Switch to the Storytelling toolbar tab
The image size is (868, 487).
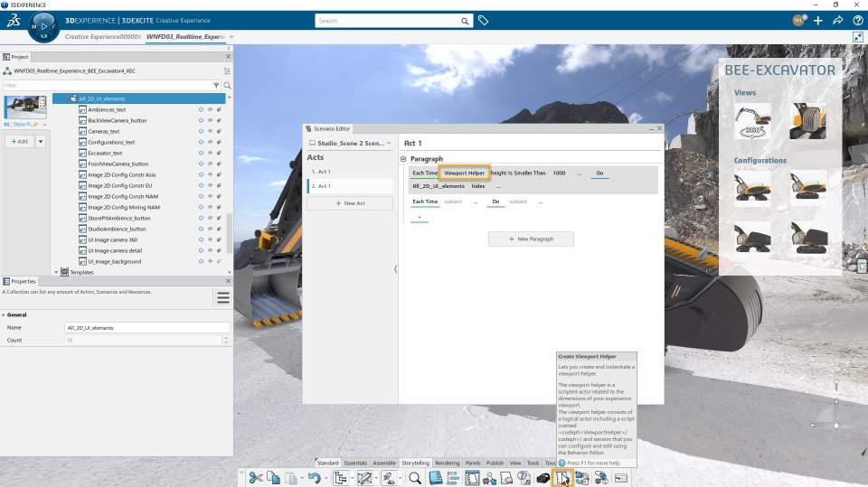pos(415,463)
